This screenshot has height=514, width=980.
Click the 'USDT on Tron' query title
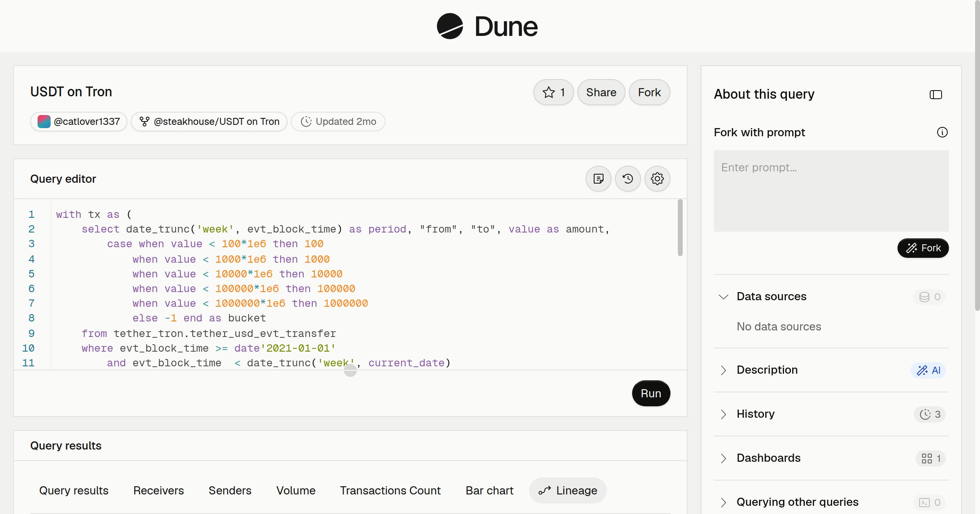click(x=71, y=92)
